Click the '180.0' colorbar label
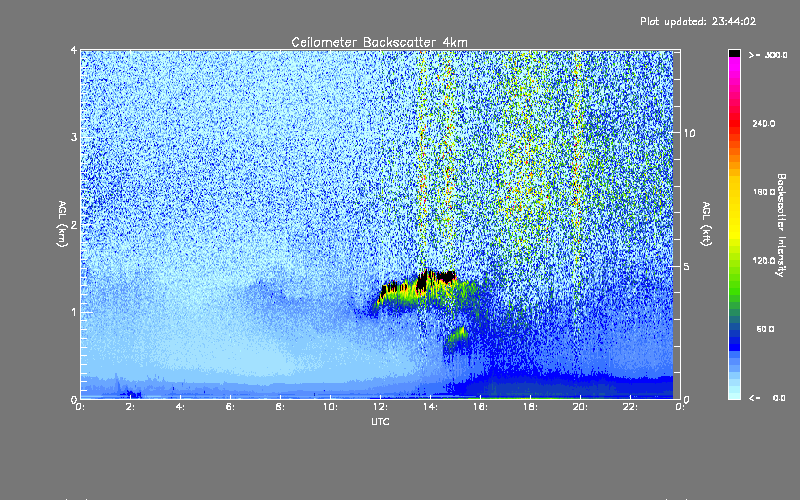 pyautogui.click(x=764, y=192)
